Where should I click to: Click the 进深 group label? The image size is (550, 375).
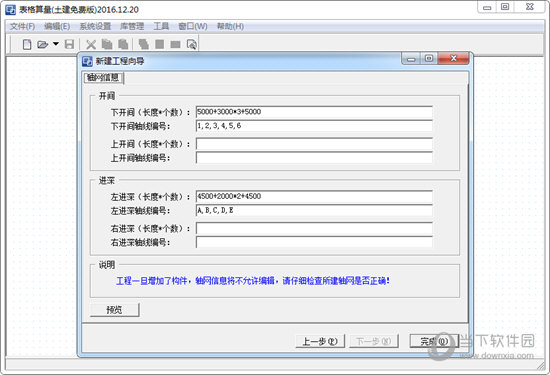(107, 180)
